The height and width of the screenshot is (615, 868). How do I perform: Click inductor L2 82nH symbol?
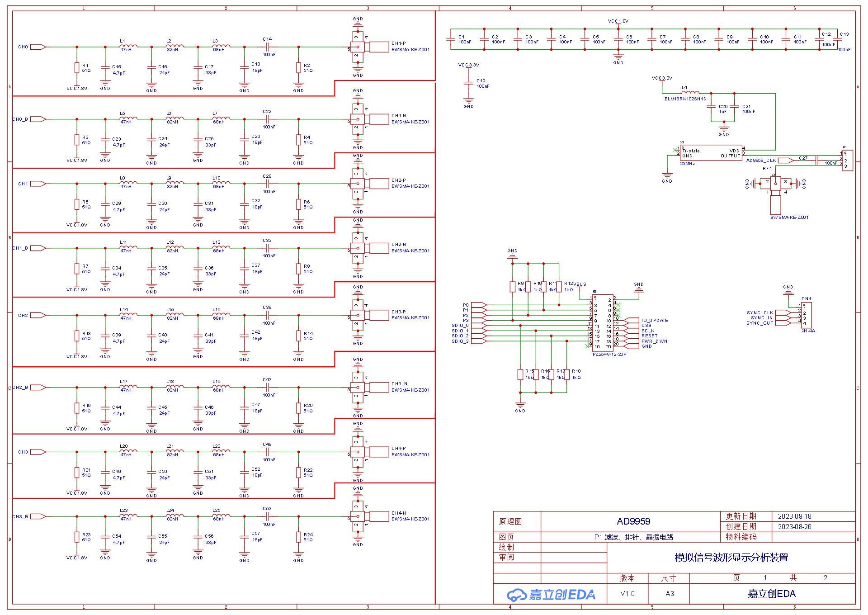[x=175, y=46]
